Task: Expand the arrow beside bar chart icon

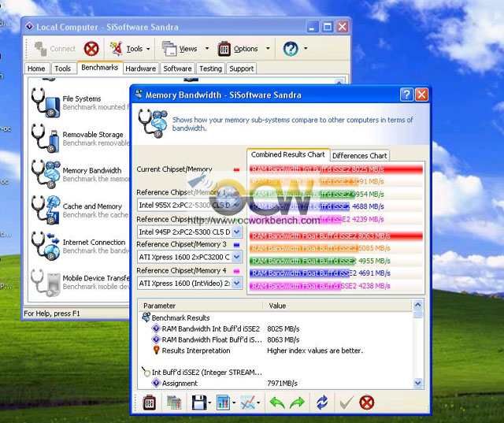Action: [x=234, y=403]
